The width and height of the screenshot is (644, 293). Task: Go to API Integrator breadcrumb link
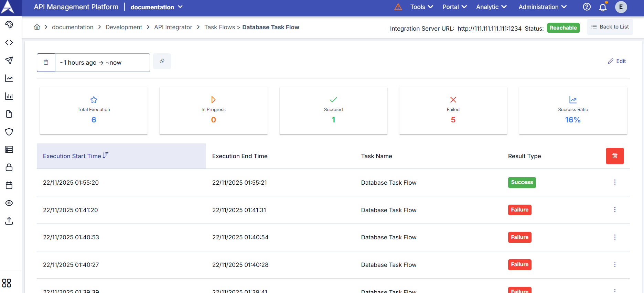[x=173, y=27]
